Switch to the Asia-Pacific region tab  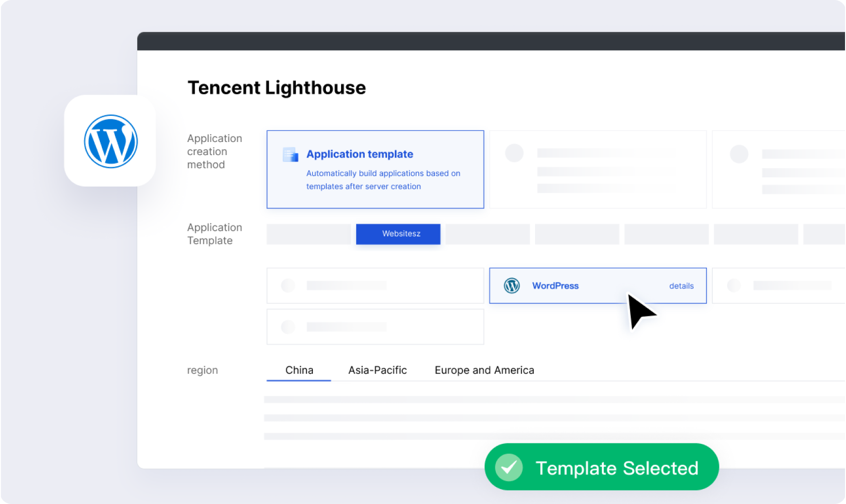click(x=377, y=370)
